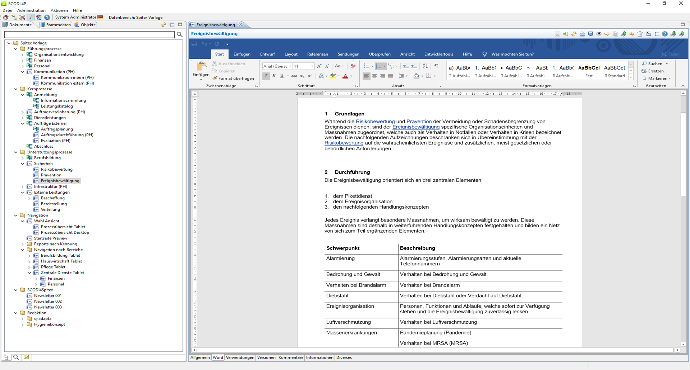Image resolution: width=690 pixels, height=370 pixels.
Task: Click the grow font size icon
Action: pos(319,66)
